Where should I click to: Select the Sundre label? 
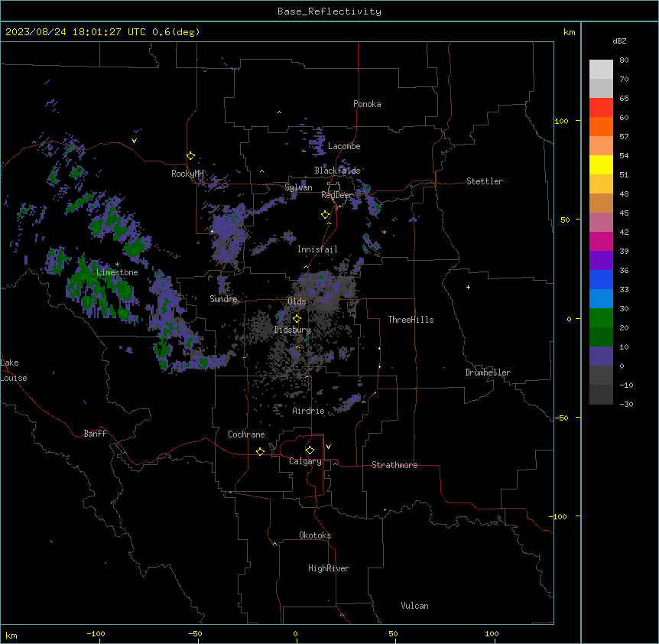click(223, 299)
